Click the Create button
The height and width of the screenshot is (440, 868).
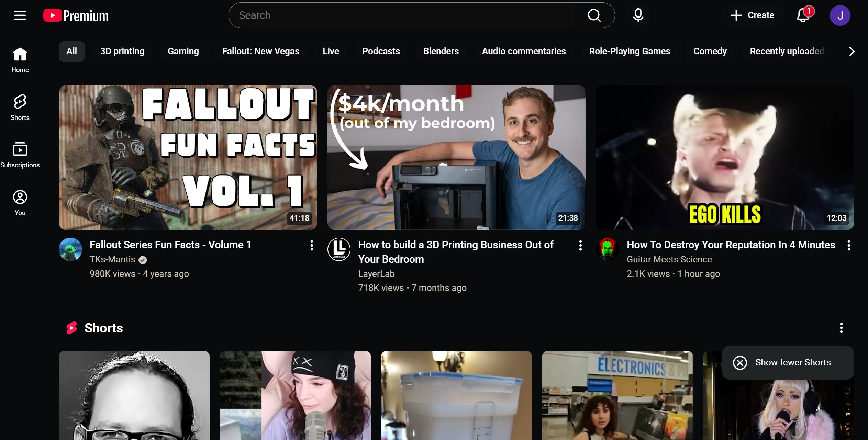(752, 15)
